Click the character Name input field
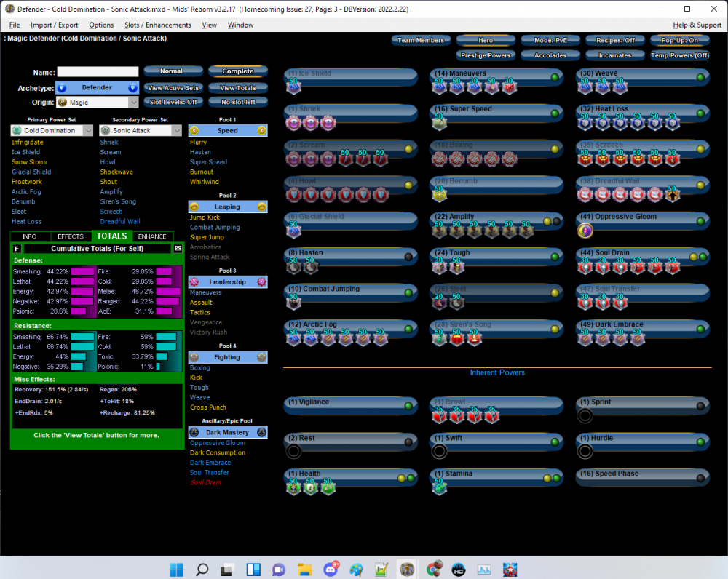 click(x=98, y=72)
